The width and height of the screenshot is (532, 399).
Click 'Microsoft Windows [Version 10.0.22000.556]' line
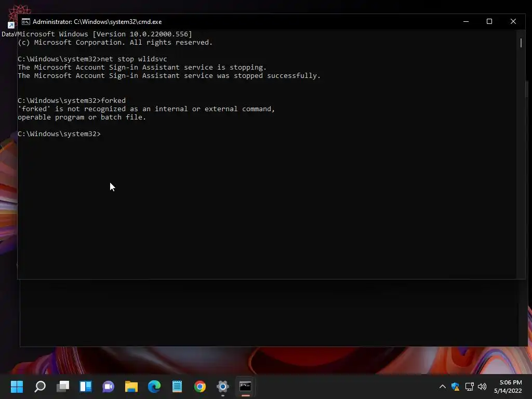pos(105,34)
